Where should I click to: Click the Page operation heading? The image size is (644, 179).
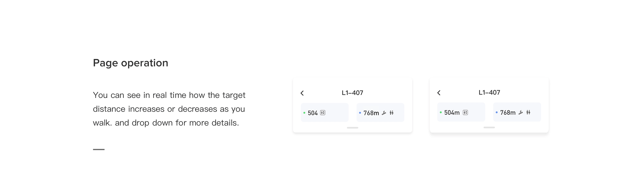pyautogui.click(x=130, y=63)
